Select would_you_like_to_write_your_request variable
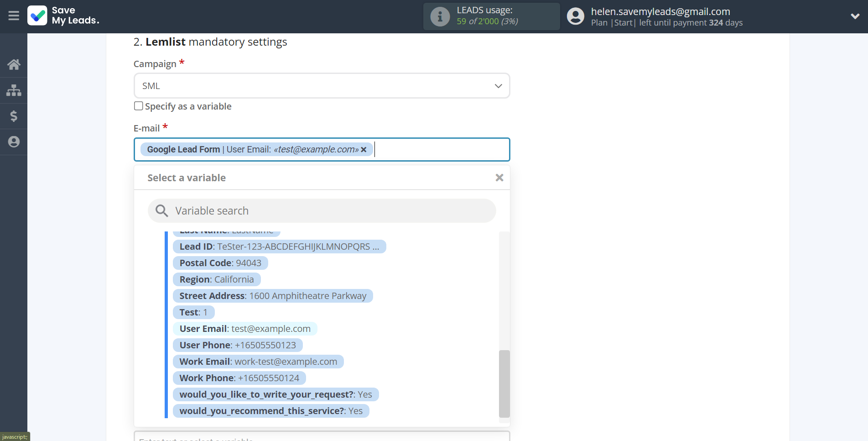Image resolution: width=868 pixels, height=441 pixels. coord(275,394)
